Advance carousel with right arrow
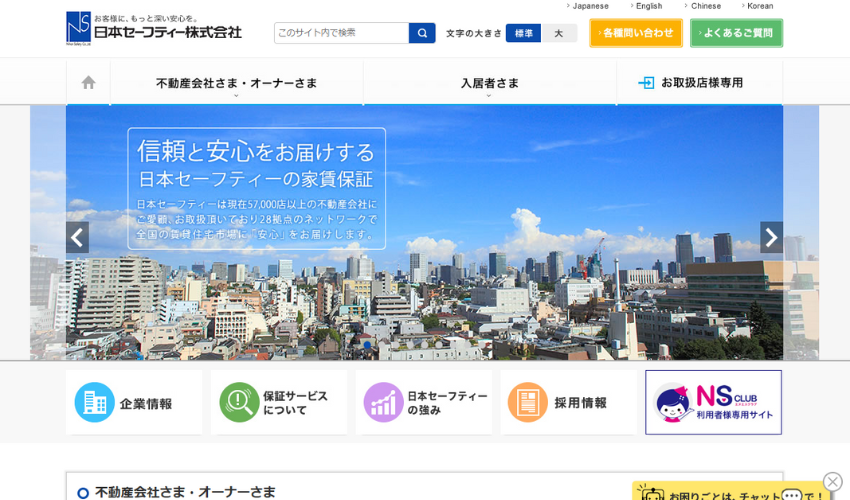 pyautogui.click(x=771, y=237)
